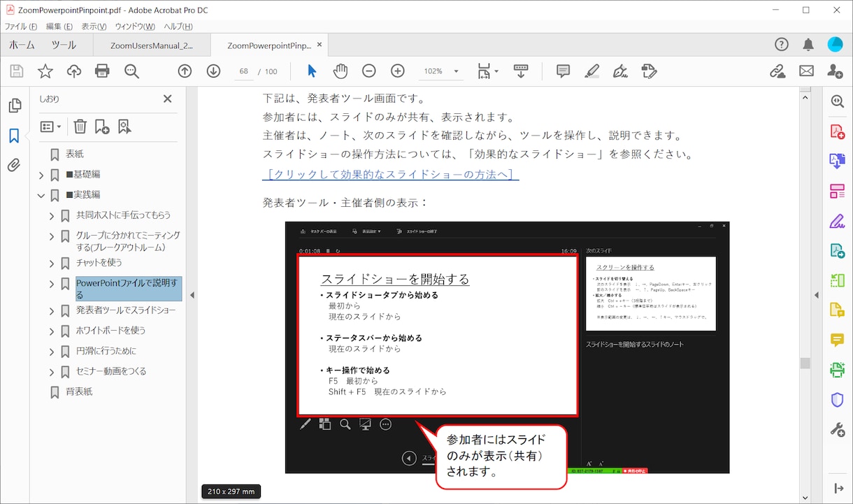Toggle the bookmarks panel icon
This screenshot has height=504, width=853.
pyautogui.click(x=14, y=136)
